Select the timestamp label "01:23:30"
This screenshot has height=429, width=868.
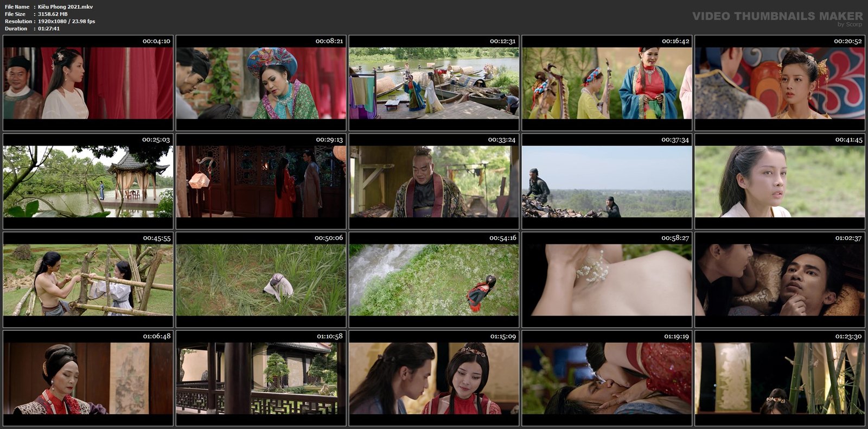click(x=848, y=336)
